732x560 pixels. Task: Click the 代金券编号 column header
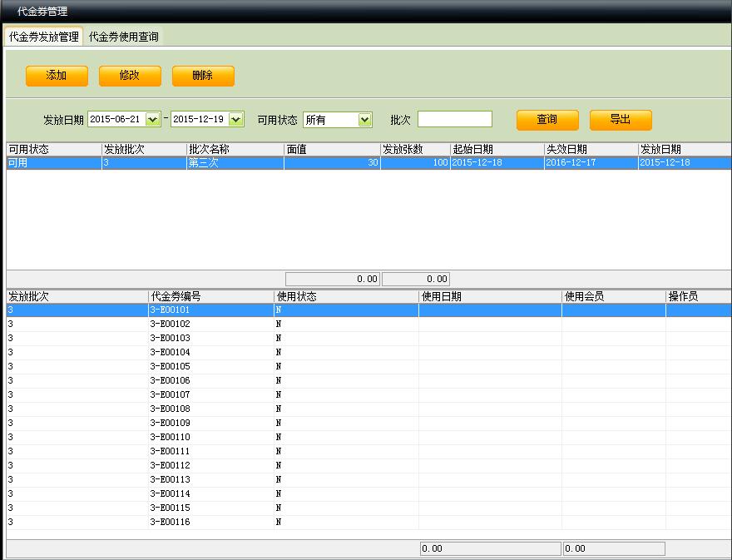click(x=211, y=296)
